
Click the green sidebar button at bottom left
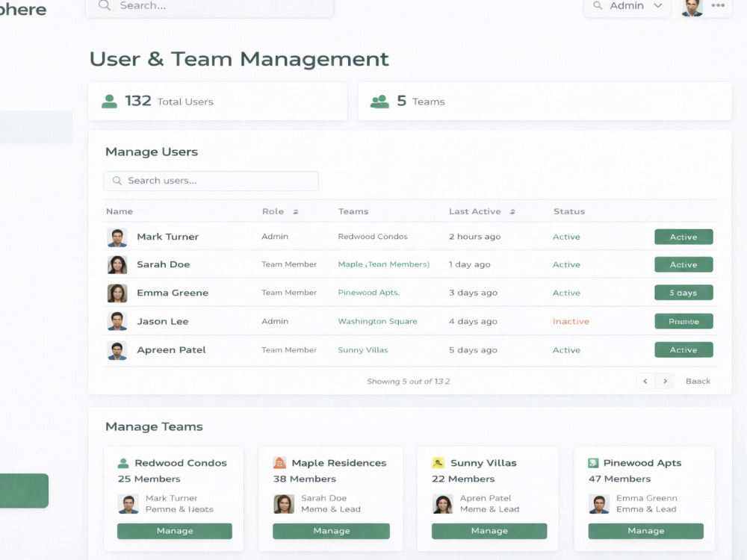(24, 491)
